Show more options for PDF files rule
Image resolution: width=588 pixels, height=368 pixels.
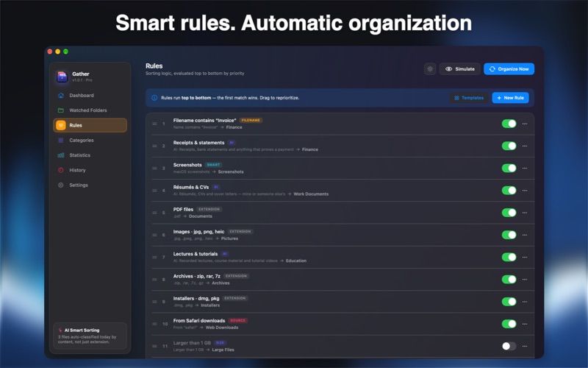coord(525,213)
